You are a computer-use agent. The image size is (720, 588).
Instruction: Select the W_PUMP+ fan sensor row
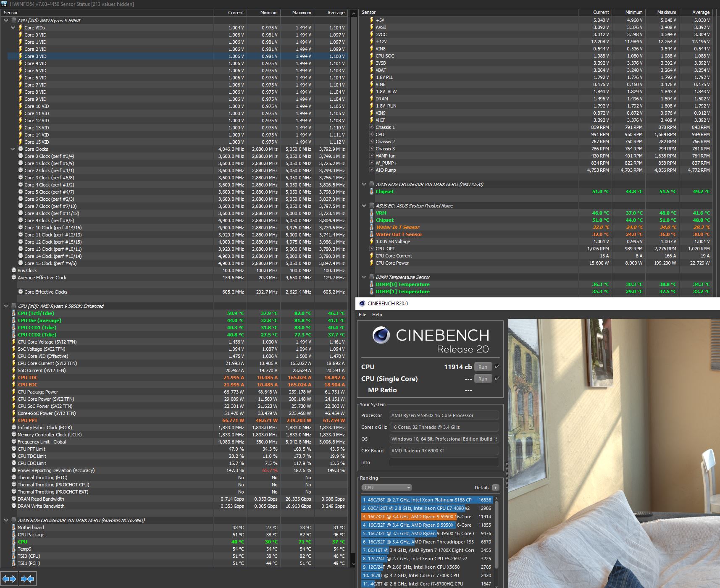pos(539,163)
